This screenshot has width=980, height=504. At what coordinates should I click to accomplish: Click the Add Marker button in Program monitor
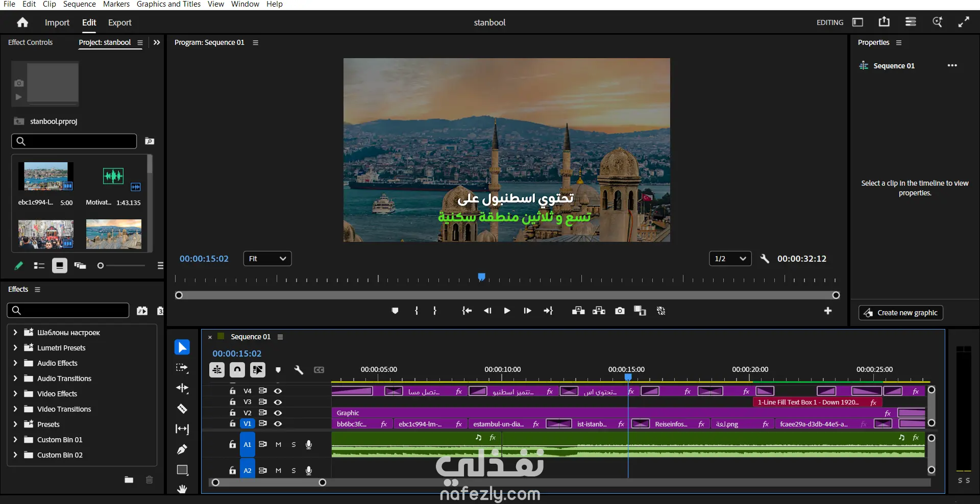tap(395, 311)
